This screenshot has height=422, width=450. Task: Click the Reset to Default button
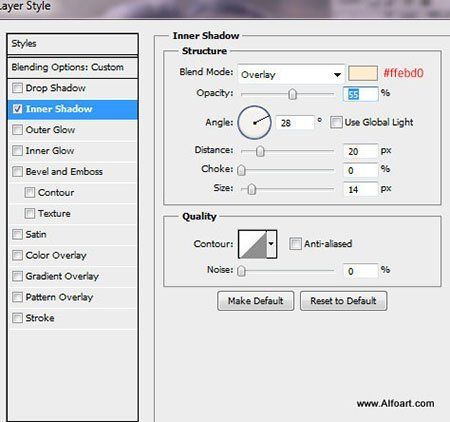point(343,301)
